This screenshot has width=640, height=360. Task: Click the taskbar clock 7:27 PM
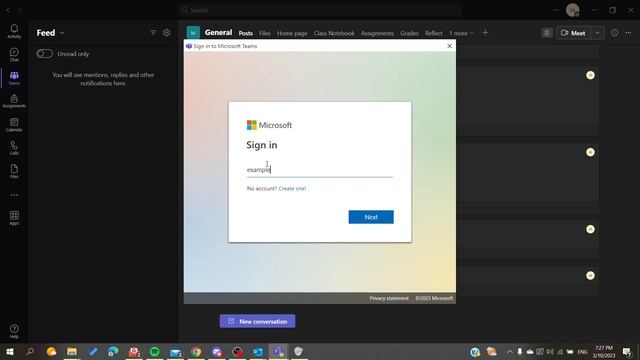(604, 348)
